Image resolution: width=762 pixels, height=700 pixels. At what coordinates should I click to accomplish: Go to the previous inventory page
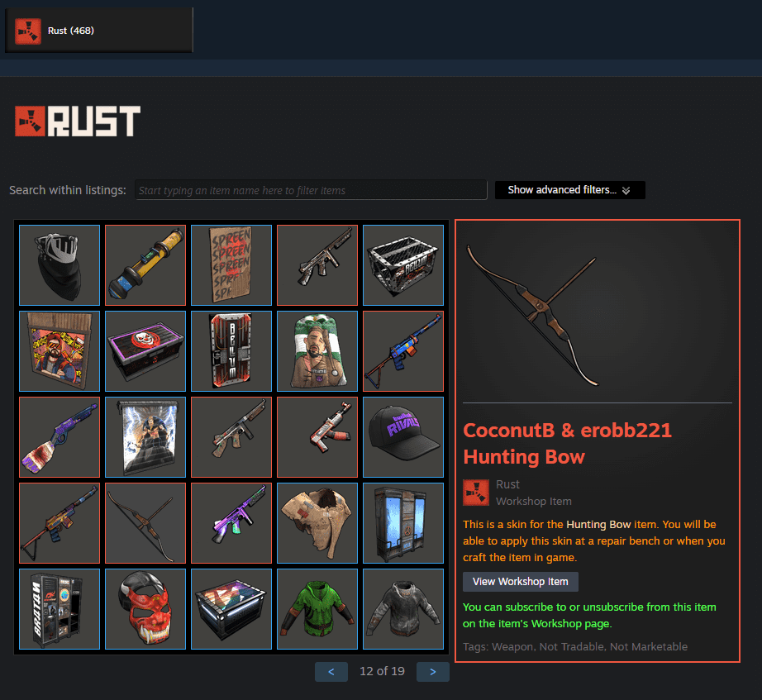pyautogui.click(x=331, y=672)
